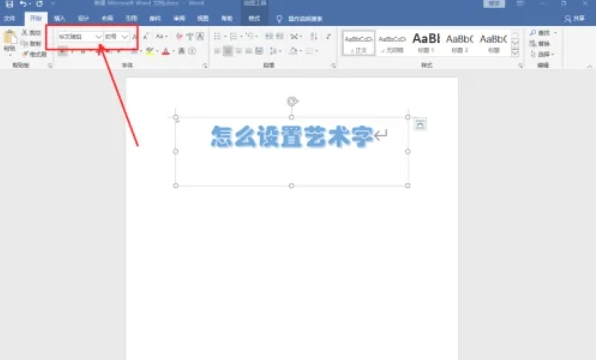
Task: Click the Clear Formatting eraser icon
Action: pyautogui.click(x=179, y=37)
